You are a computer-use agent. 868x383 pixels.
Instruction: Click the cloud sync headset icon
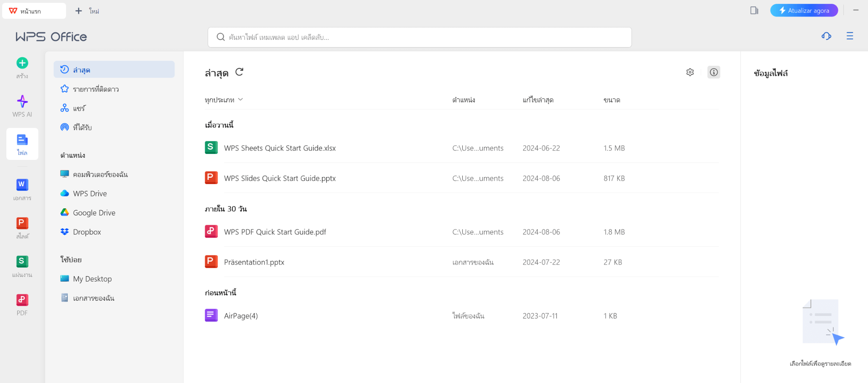point(826,36)
